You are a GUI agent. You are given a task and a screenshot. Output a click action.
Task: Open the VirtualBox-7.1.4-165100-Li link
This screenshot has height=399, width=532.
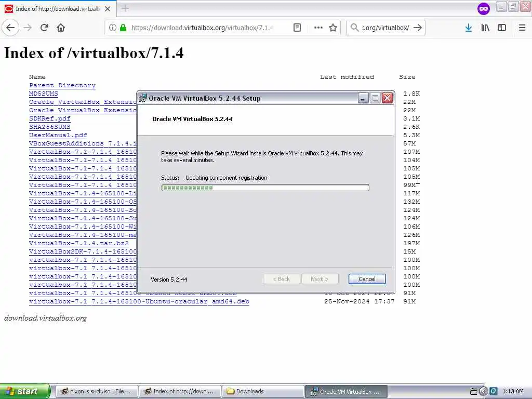coord(83,193)
